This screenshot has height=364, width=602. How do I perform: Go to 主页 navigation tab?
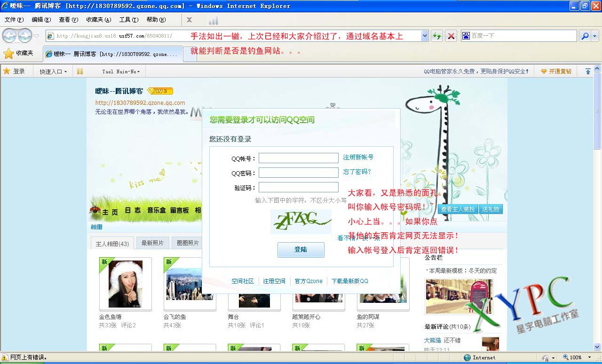click(110, 212)
